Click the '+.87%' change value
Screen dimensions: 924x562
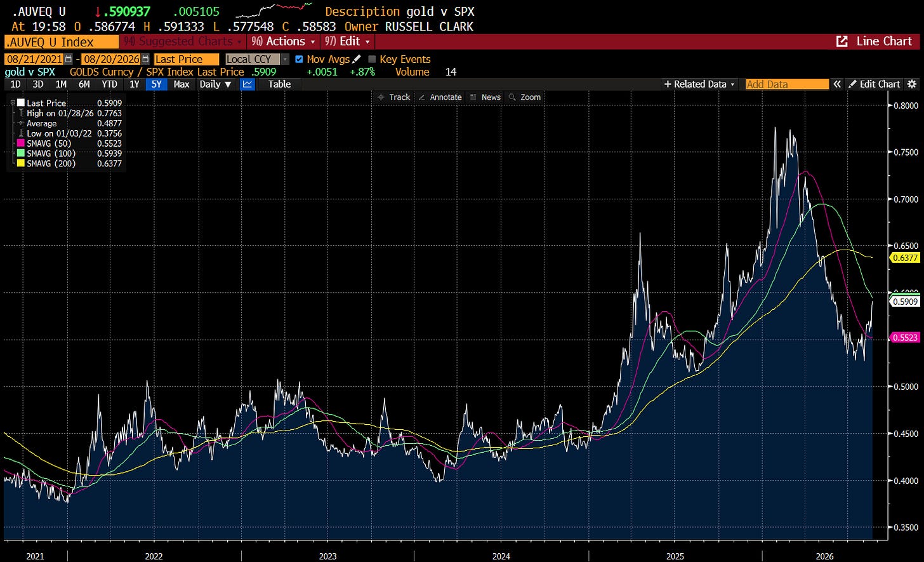point(362,72)
